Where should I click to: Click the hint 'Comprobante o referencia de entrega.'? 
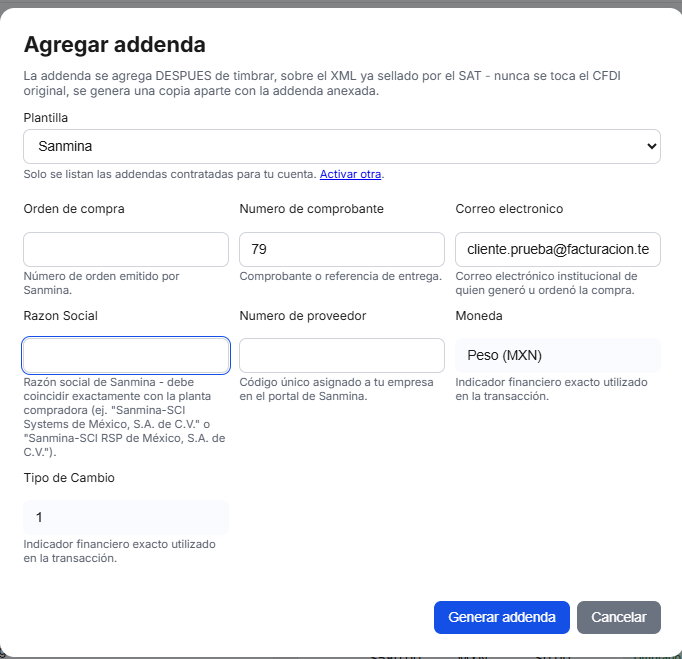coord(341,276)
